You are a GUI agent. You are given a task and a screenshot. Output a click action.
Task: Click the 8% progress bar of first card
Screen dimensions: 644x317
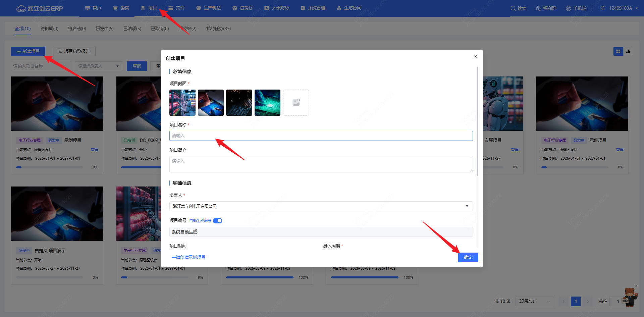50,167
